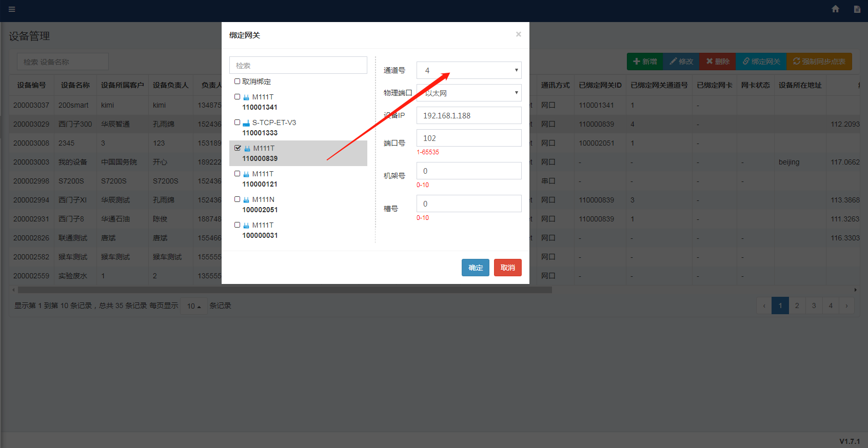Click the horizontal table scrollbar

point(282,290)
